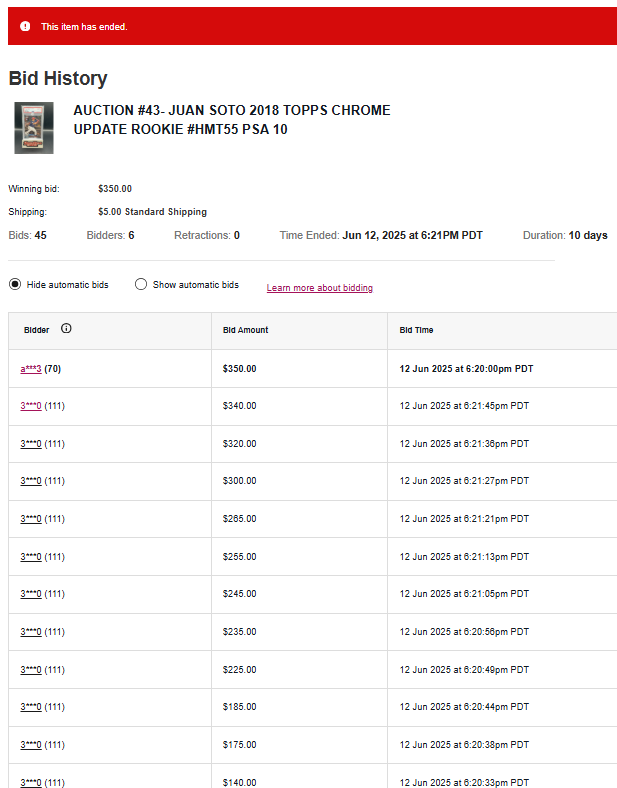Open bidder 3***0 link in $175.00 row

pyautogui.click(x=31, y=745)
